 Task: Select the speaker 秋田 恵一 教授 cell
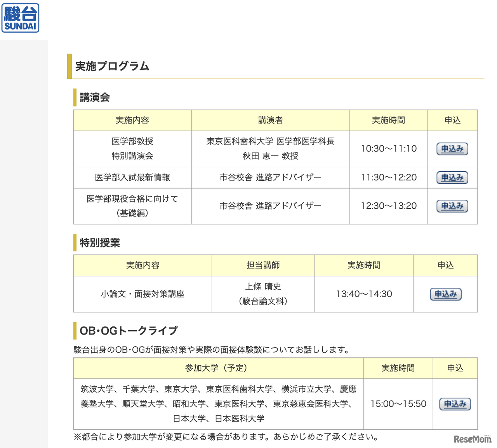(x=271, y=149)
